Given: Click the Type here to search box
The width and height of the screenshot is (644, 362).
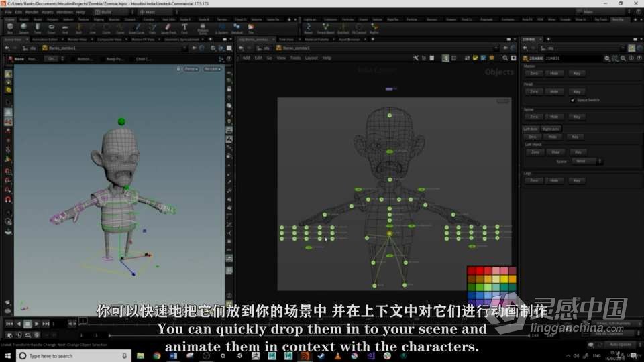Looking at the screenshot, I should tap(74, 356).
